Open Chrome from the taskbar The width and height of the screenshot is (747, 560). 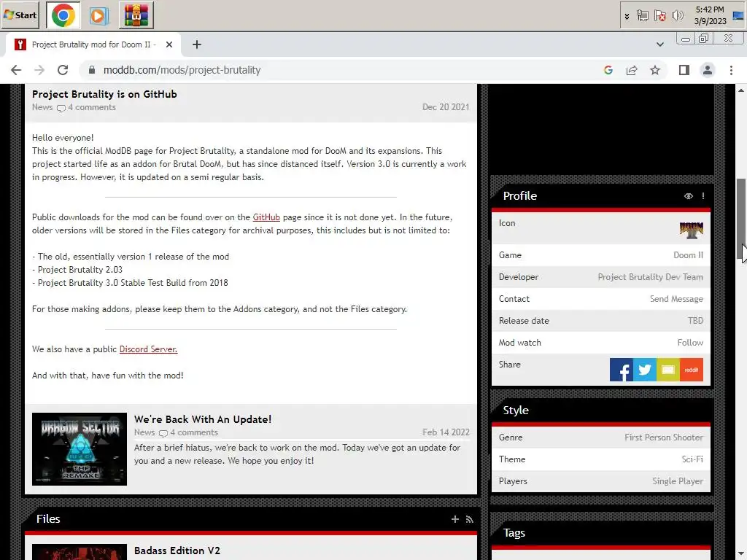tap(63, 15)
